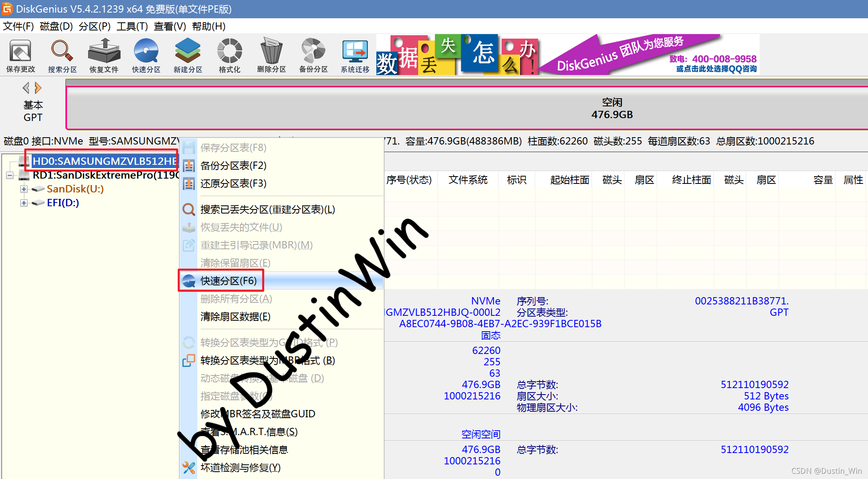
Task: Click the 标识 column header
Action: (x=517, y=180)
